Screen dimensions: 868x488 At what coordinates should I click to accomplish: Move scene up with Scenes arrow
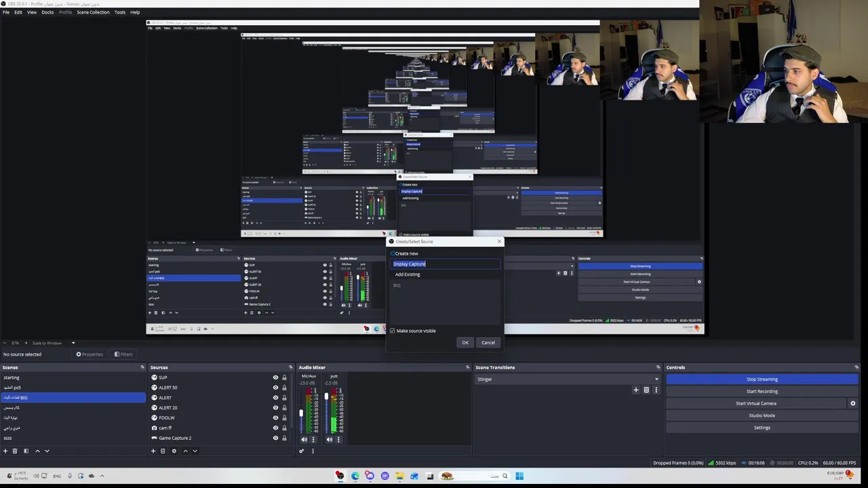tap(37, 451)
